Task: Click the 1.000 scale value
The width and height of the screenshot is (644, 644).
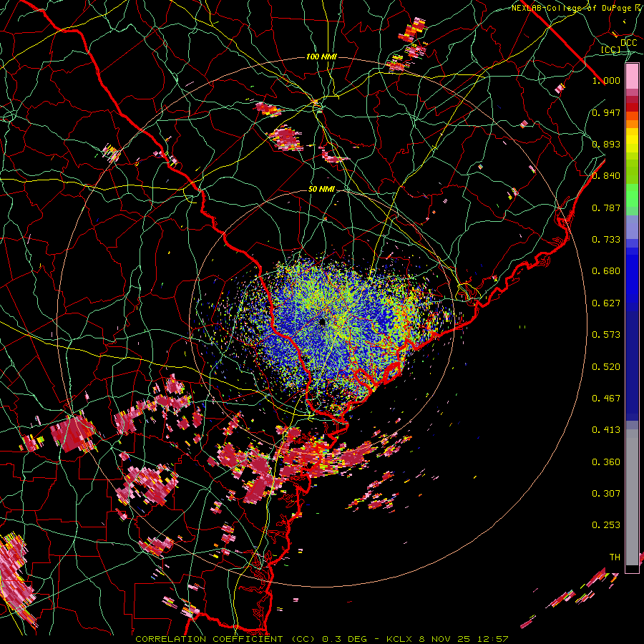Action: [x=606, y=80]
